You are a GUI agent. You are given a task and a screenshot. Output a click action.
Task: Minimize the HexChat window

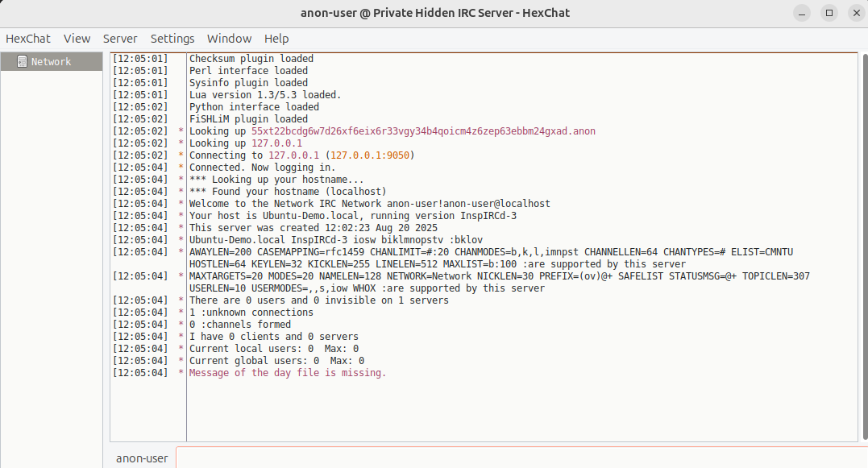(x=802, y=13)
